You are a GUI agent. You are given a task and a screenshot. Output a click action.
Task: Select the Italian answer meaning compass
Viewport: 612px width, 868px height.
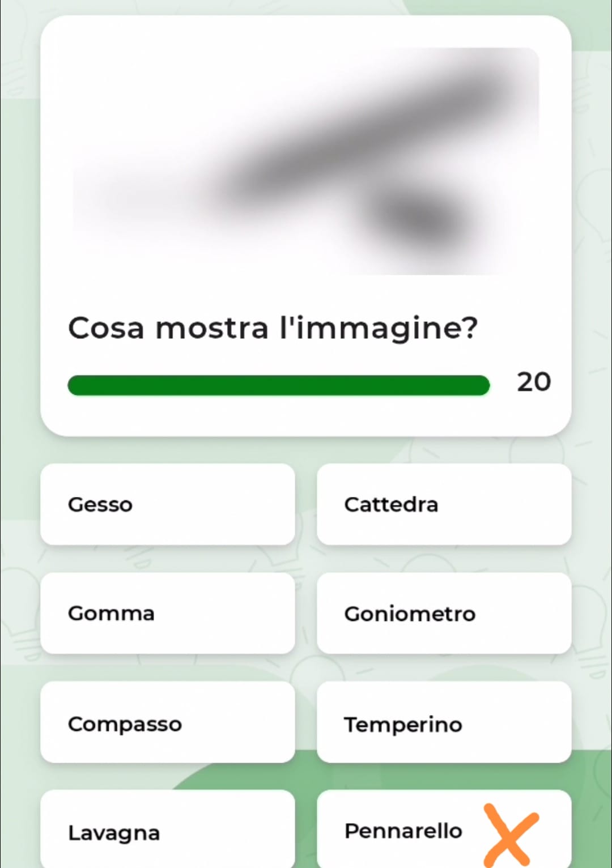(x=168, y=722)
